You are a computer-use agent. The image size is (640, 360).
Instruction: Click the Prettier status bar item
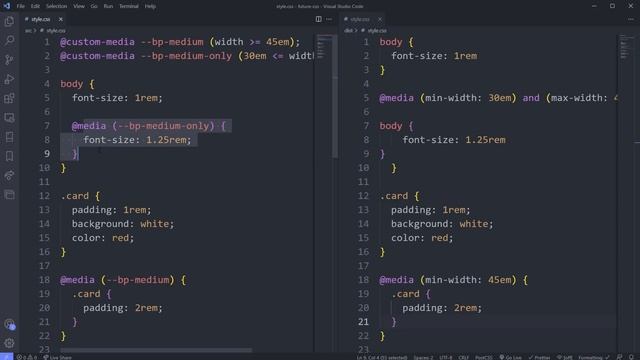click(540, 357)
